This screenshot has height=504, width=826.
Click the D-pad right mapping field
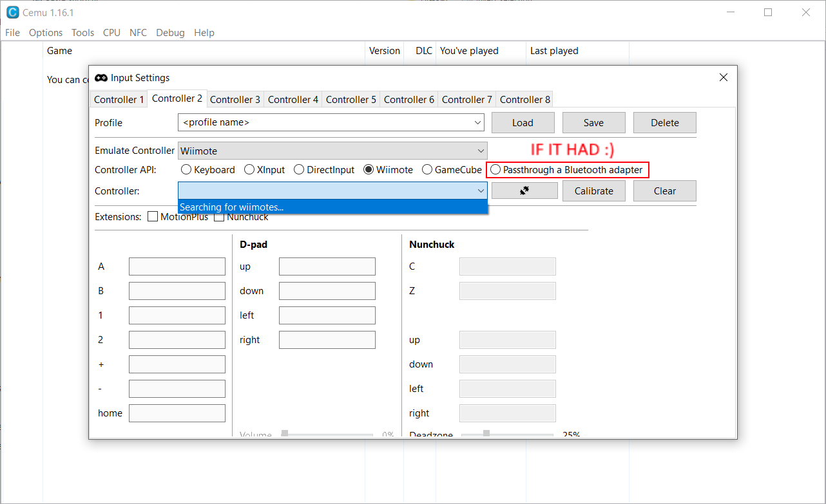click(x=327, y=340)
